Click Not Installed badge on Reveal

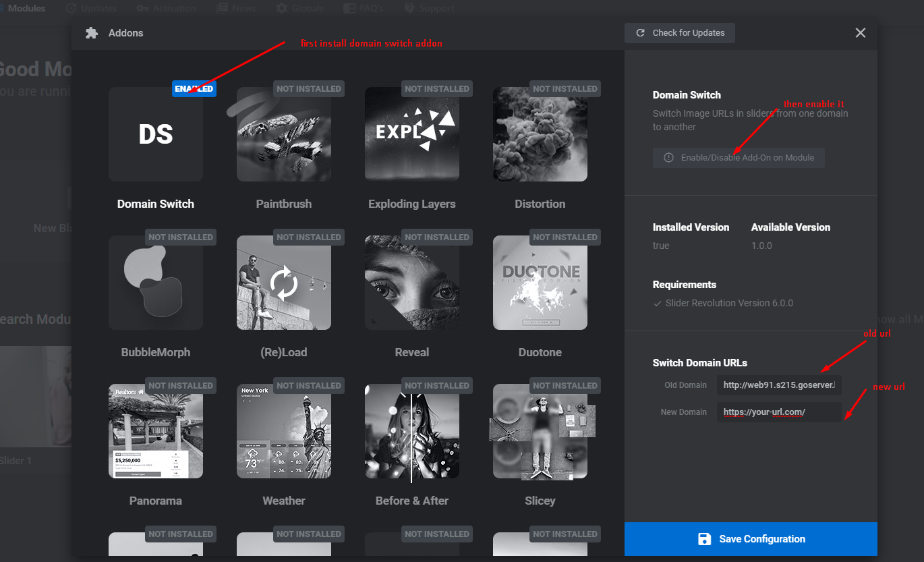[x=437, y=237]
